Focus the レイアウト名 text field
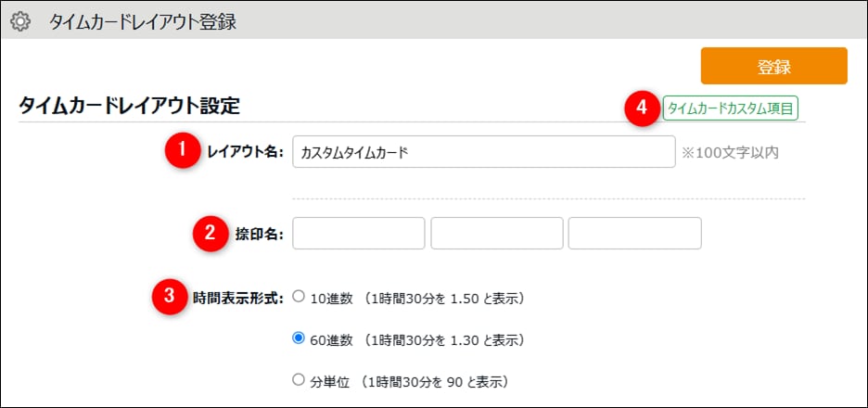 click(x=483, y=152)
